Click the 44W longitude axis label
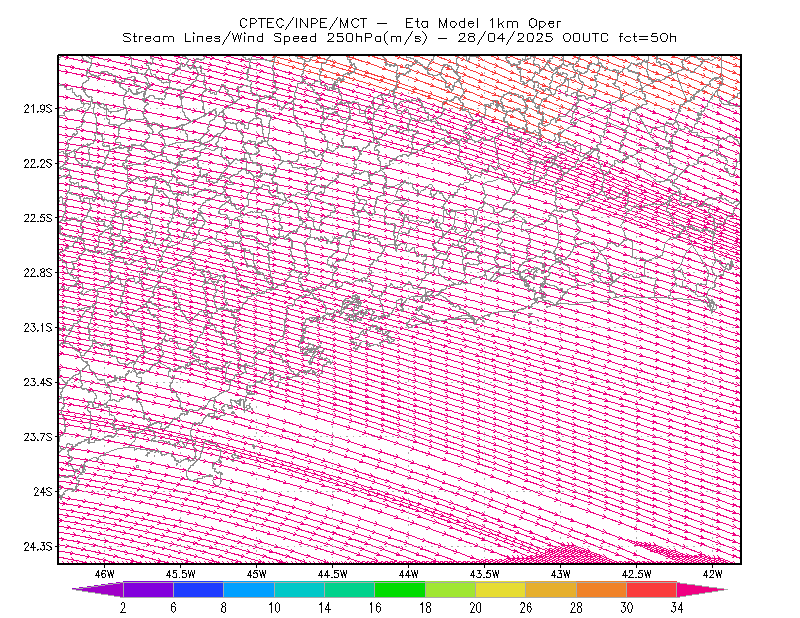The image size is (800, 618). tap(409, 574)
